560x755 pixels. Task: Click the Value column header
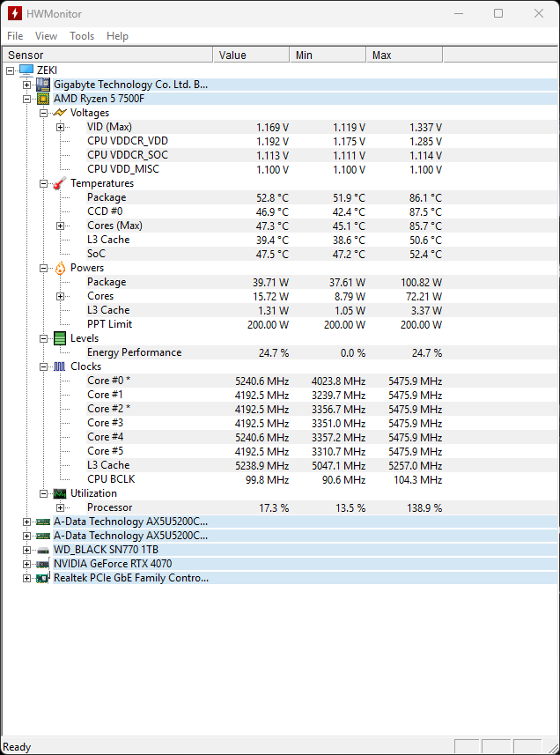[251, 55]
